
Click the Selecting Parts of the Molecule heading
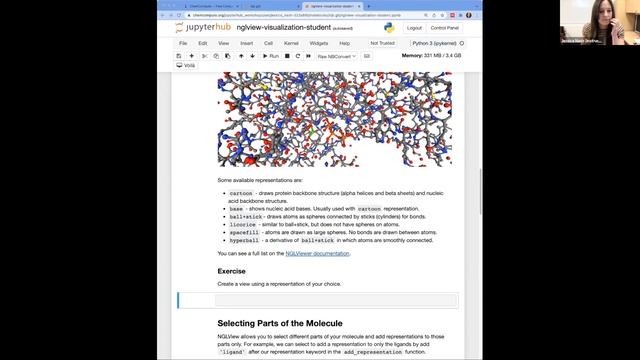point(280,323)
